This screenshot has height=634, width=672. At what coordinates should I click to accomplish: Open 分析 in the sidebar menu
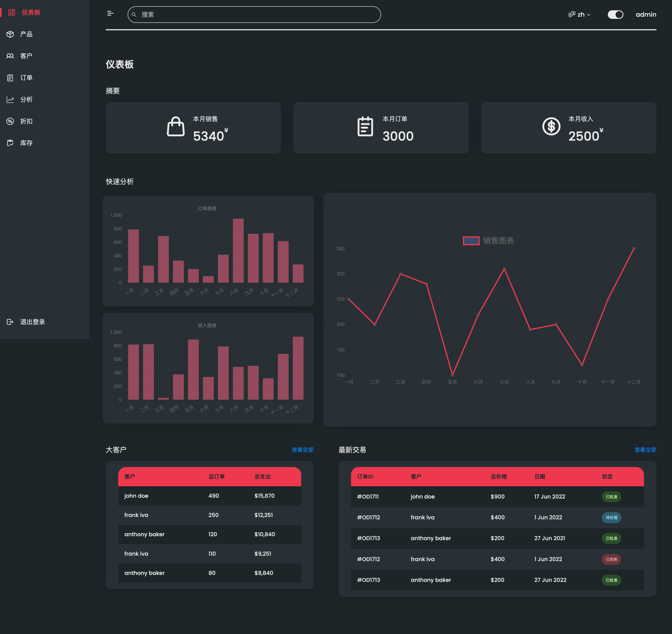tap(26, 99)
